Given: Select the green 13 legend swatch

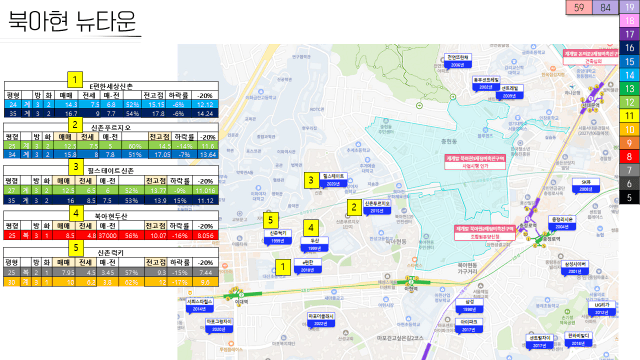Looking at the screenshot, I should 629,89.
